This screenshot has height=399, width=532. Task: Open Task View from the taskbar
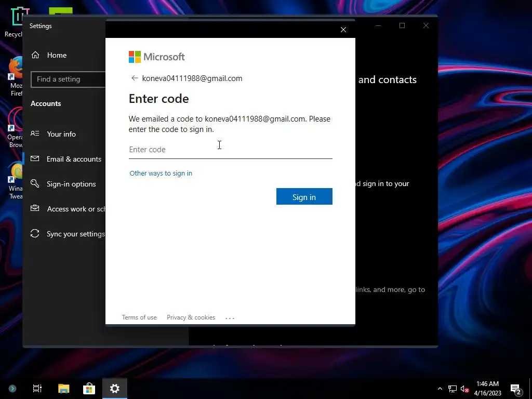point(37,388)
